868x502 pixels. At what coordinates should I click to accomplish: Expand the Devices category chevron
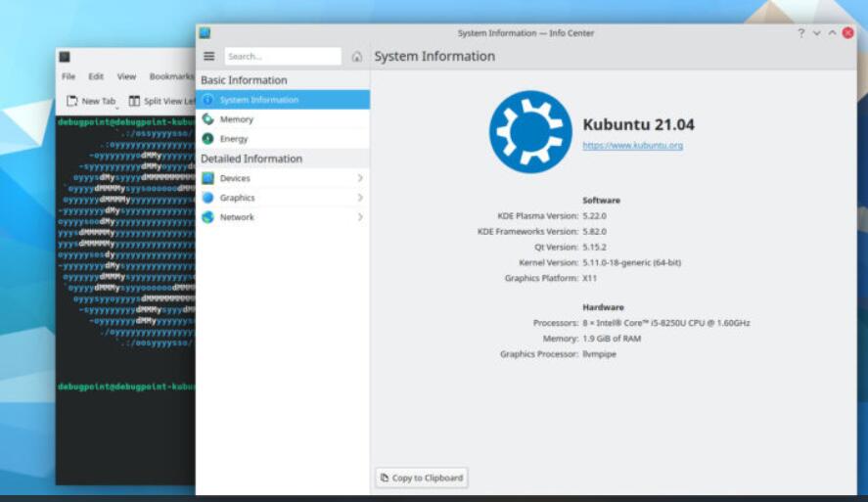click(360, 178)
